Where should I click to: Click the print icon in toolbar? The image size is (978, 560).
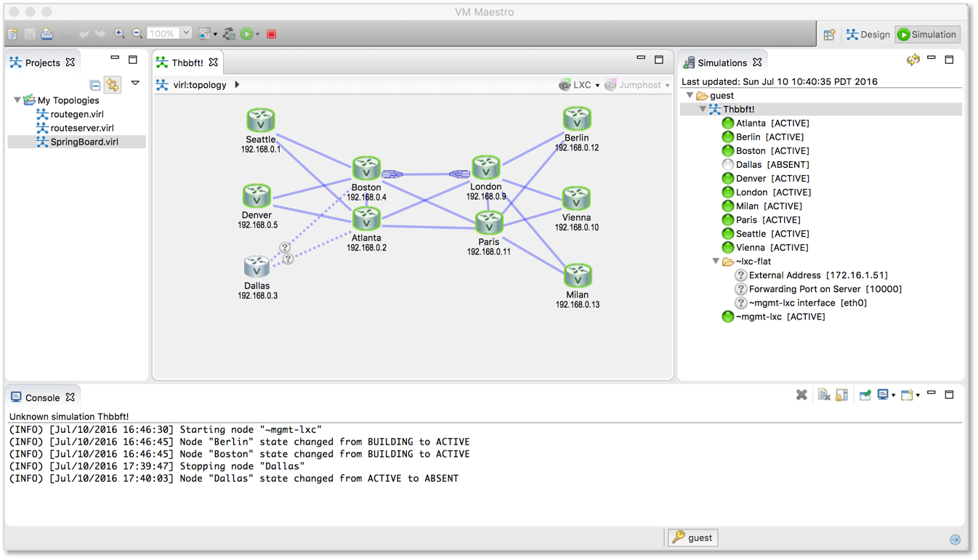[x=47, y=34]
